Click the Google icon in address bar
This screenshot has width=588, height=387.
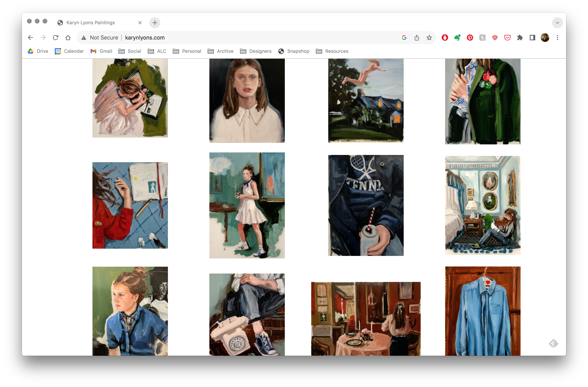[404, 38]
